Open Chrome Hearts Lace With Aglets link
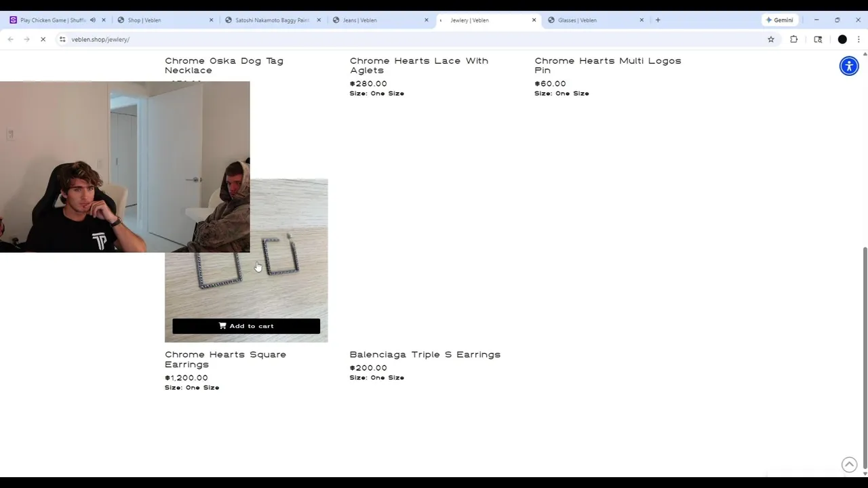Viewport: 868px width, 488px height. [x=418, y=66]
